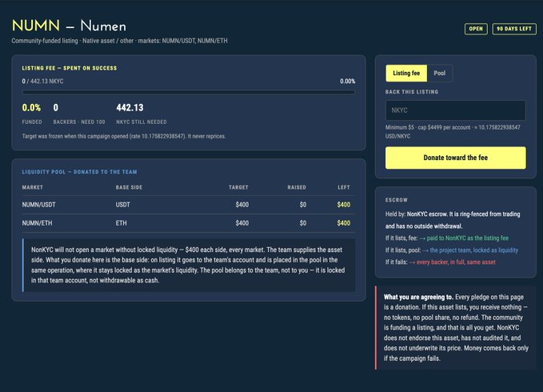The width and height of the screenshot is (543, 392).
Task: Click 'every backer, in full, same asset' text
Action: (456, 262)
